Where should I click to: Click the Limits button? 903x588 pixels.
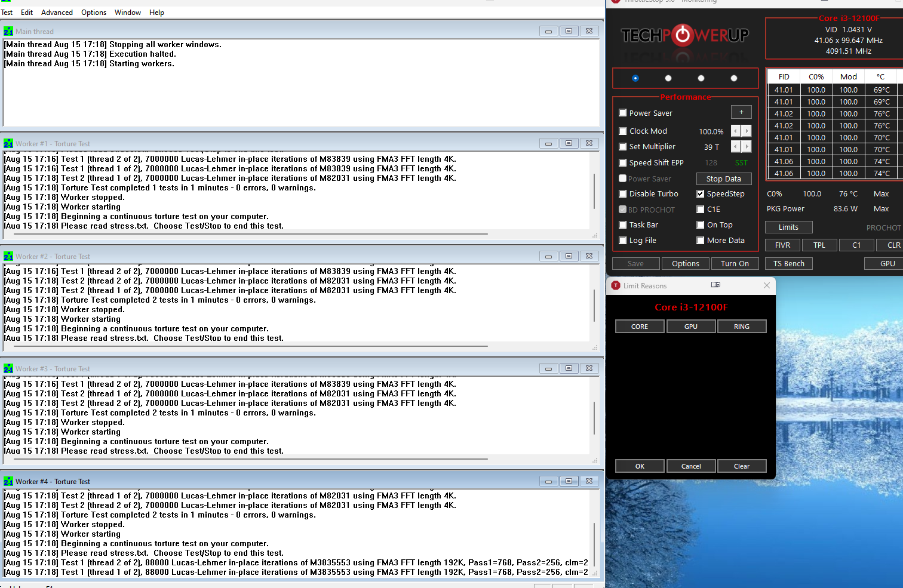pyautogui.click(x=788, y=227)
